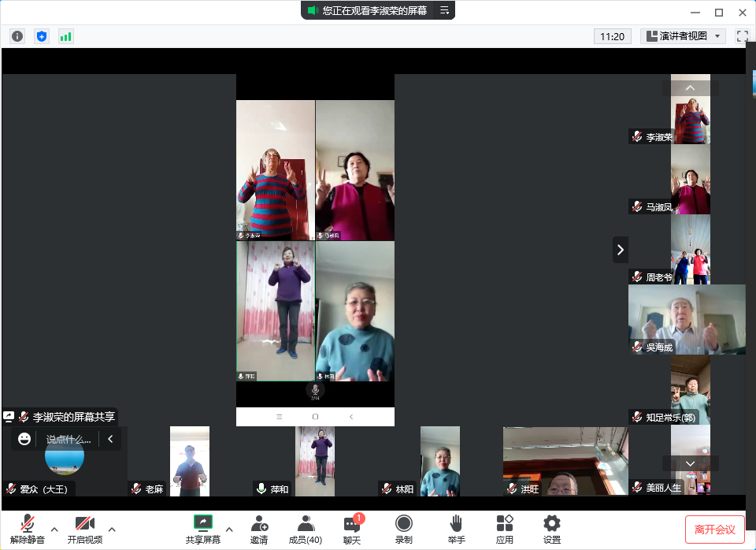Open the screen-share options menu in the top banner
Viewport: 756px width, 550px height.
tap(444, 10)
